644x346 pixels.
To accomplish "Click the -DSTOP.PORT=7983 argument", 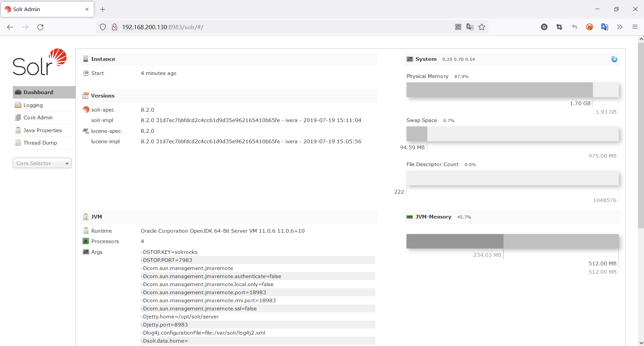I will 167,260.
